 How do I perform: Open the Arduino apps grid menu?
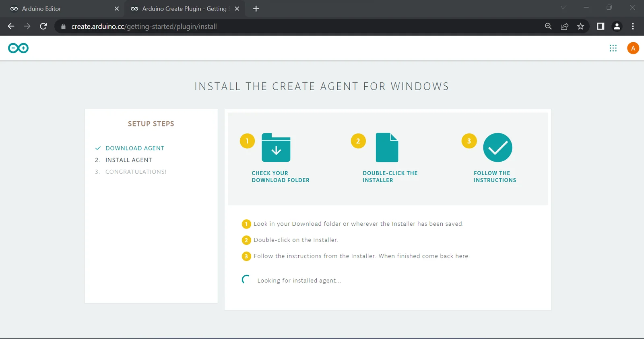coord(613,48)
